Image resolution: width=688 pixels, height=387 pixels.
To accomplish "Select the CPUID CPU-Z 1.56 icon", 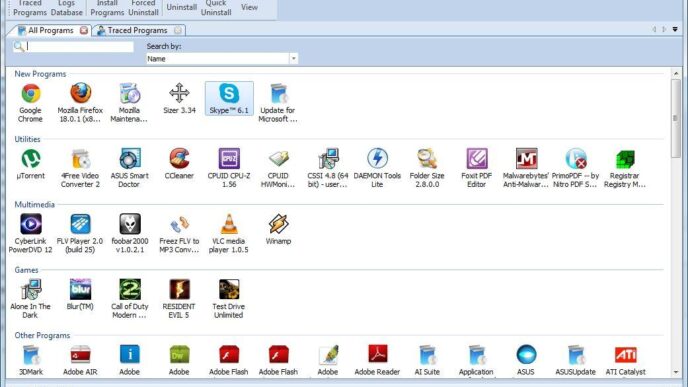I will click(x=229, y=159).
